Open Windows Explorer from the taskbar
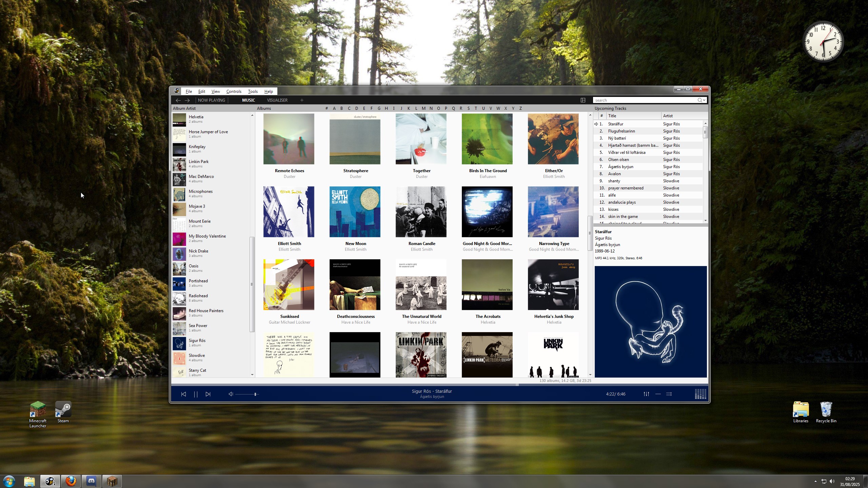The width and height of the screenshot is (868, 488). [29, 481]
